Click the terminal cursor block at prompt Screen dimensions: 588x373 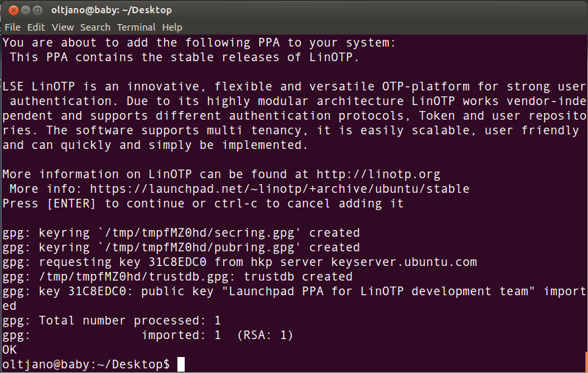(181, 364)
